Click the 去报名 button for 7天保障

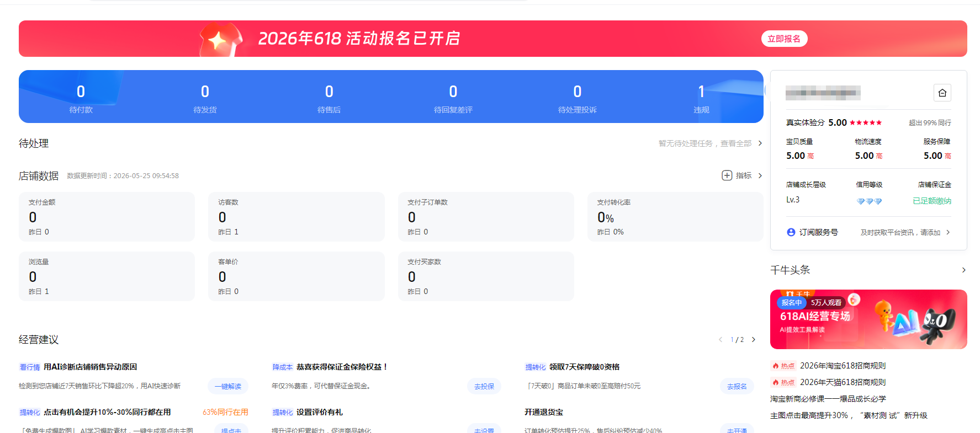coord(737,386)
